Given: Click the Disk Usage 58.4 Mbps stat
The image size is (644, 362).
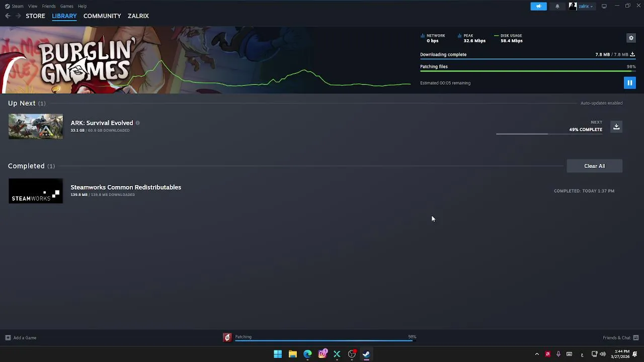Looking at the screenshot, I should (x=509, y=38).
